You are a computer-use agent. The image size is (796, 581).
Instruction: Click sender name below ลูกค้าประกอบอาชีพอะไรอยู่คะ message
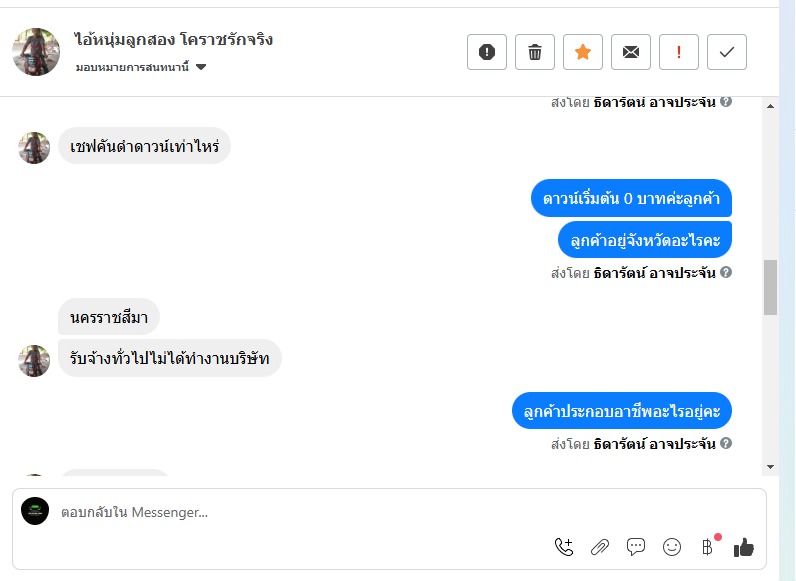tap(654, 443)
